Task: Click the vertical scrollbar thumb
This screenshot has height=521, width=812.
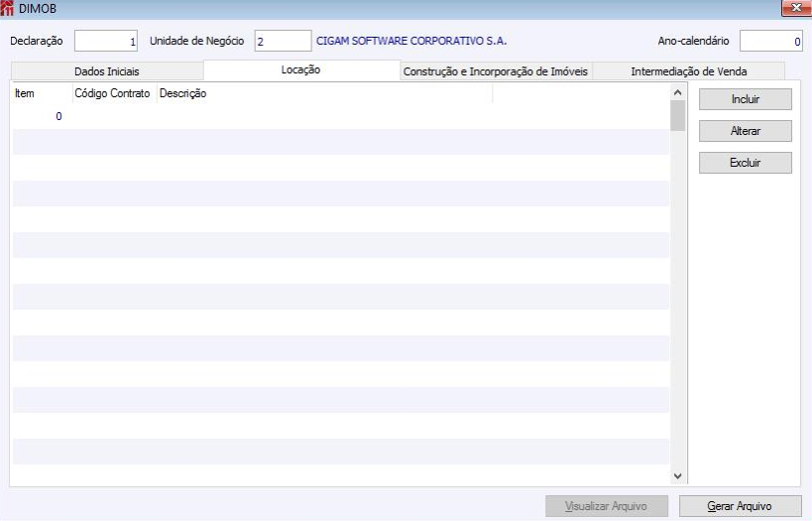Action: [677, 115]
